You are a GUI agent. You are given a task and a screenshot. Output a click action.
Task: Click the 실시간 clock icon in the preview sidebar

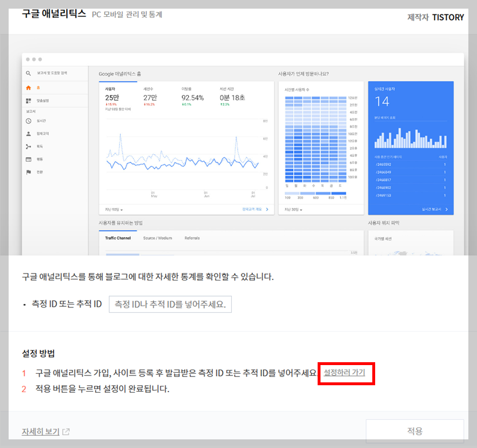pyautogui.click(x=29, y=121)
